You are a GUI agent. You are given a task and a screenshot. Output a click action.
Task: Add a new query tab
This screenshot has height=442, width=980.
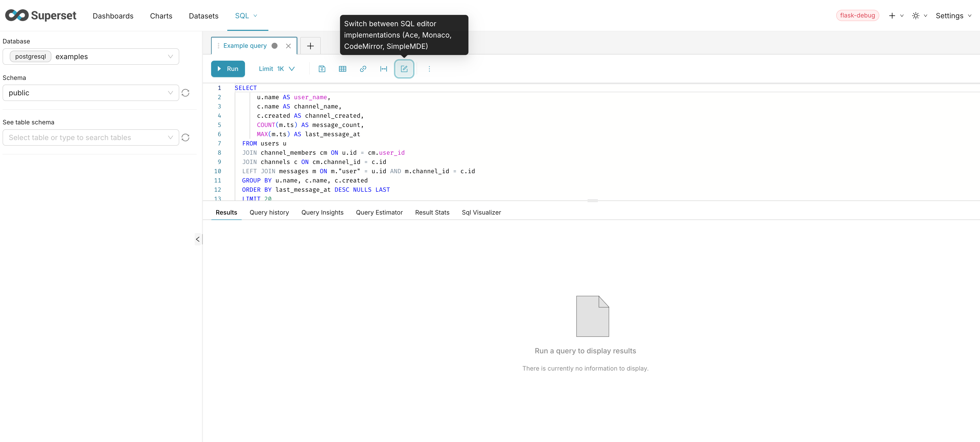[310, 46]
